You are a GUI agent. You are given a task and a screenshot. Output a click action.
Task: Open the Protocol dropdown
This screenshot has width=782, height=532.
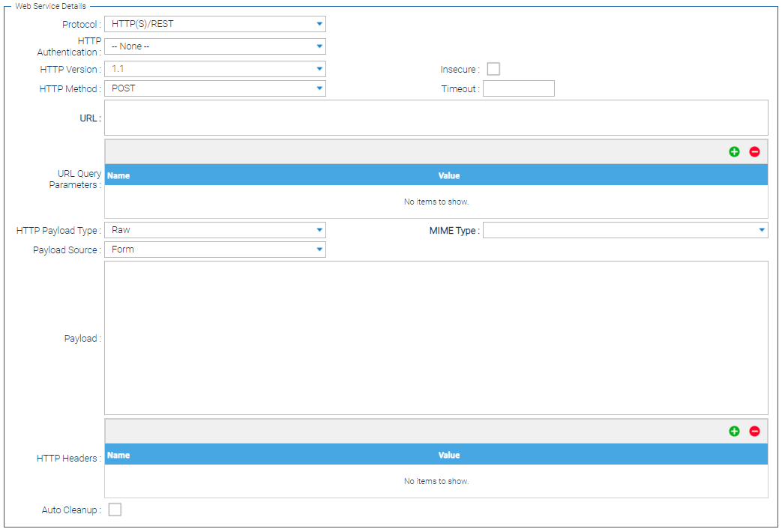[x=214, y=24]
